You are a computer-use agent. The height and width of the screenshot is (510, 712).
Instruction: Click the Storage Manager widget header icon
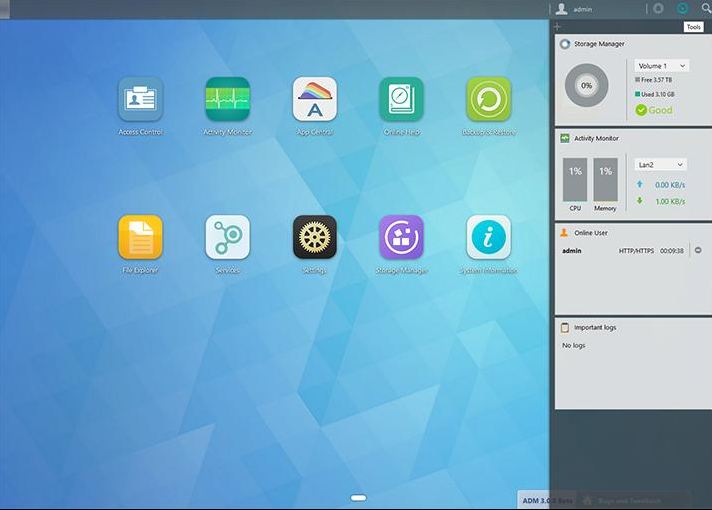click(x=565, y=44)
